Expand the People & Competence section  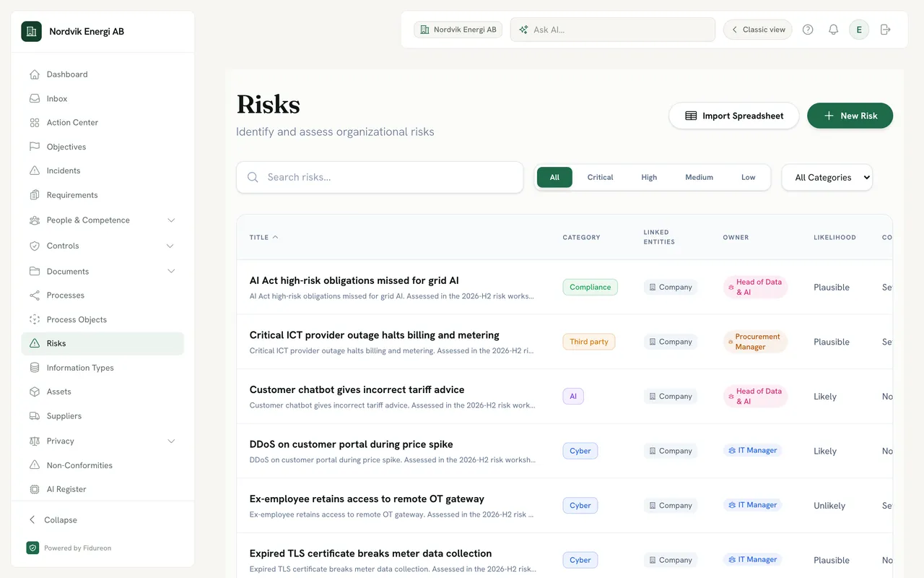171,220
